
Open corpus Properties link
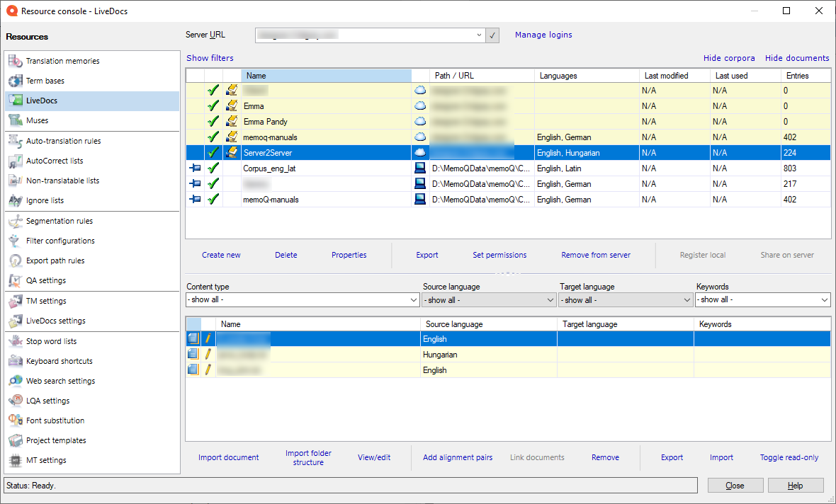click(349, 256)
